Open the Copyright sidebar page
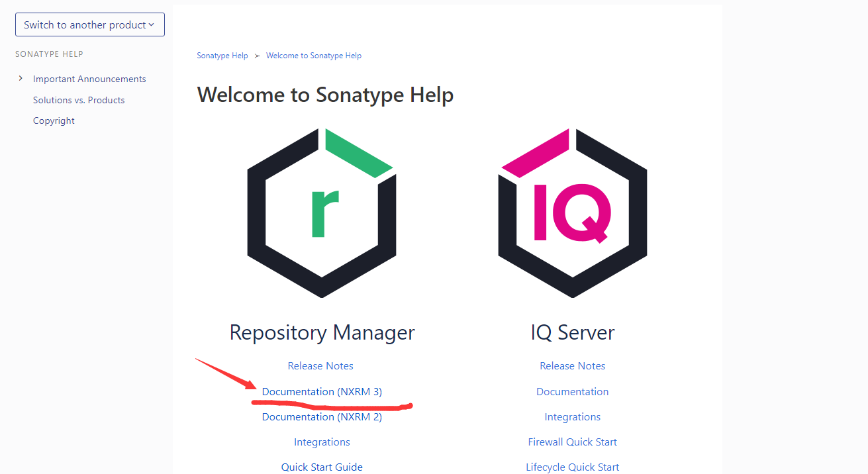This screenshot has width=868, height=474. click(x=54, y=120)
